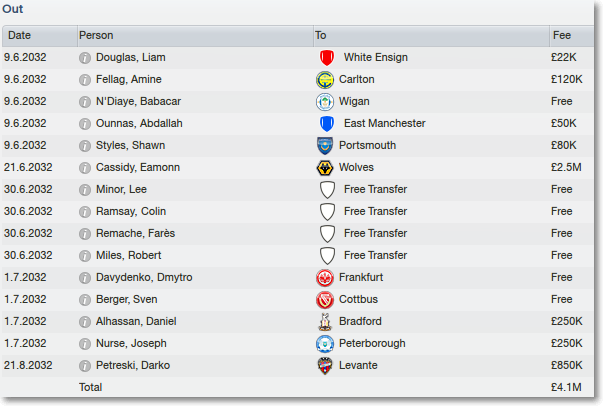Open the info icon for Cassidy, Eamonn
The width and height of the screenshot is (603, 406).
coord(85,168)
